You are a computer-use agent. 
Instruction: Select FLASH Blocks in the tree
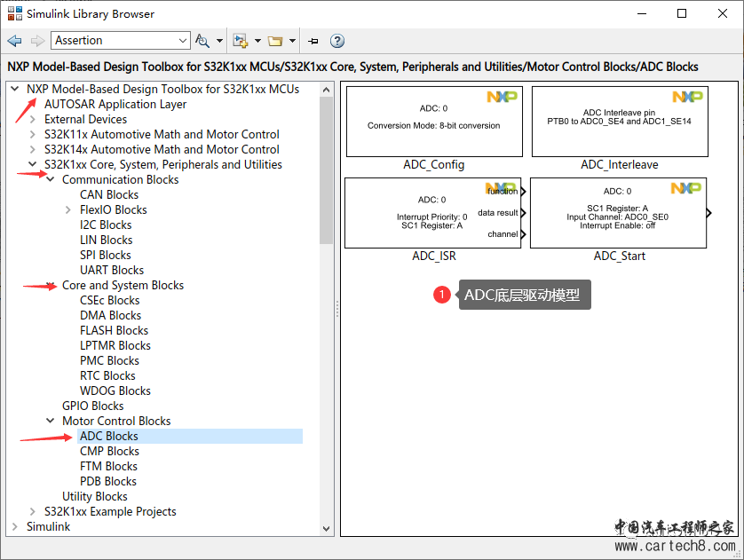point(115,330)
